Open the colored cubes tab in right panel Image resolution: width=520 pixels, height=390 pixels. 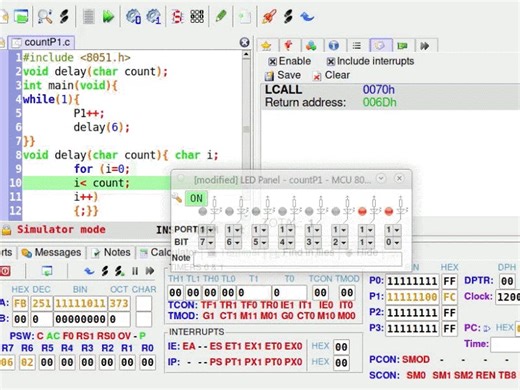311,45
